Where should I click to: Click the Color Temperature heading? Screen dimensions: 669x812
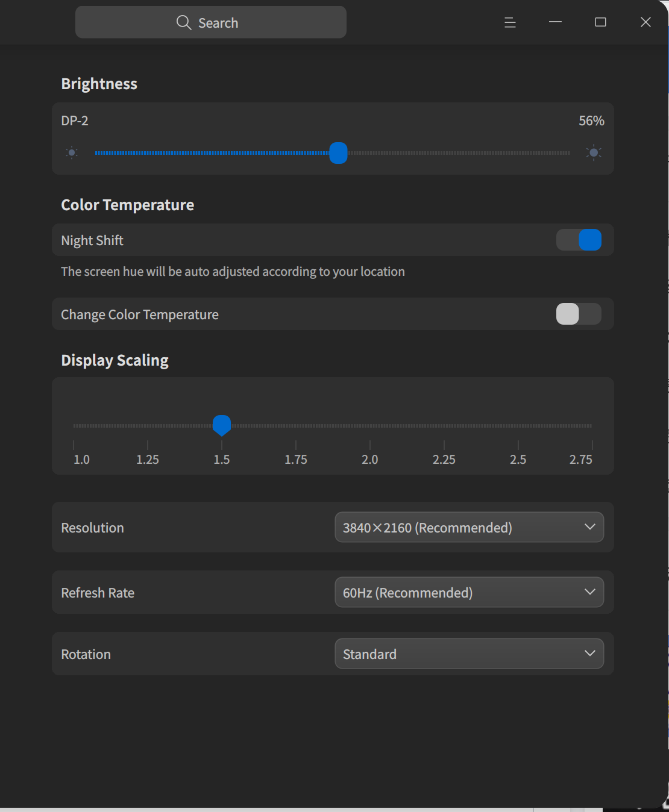[128, 205]
